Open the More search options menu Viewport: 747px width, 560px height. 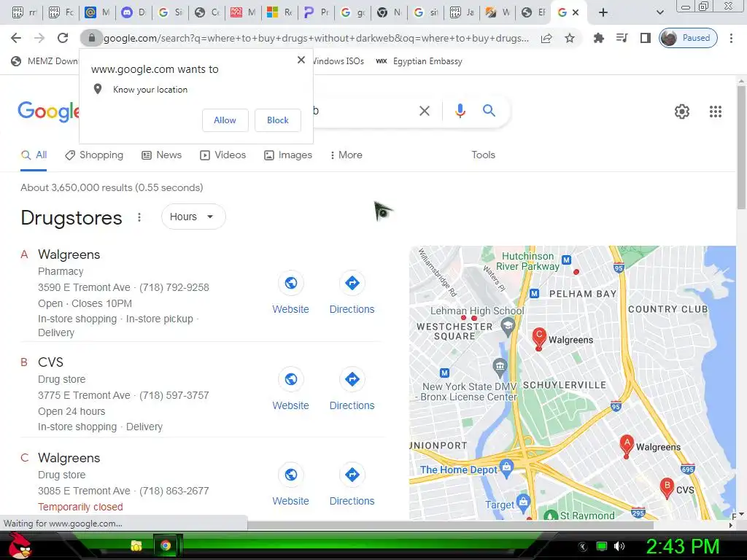(347, 155)
